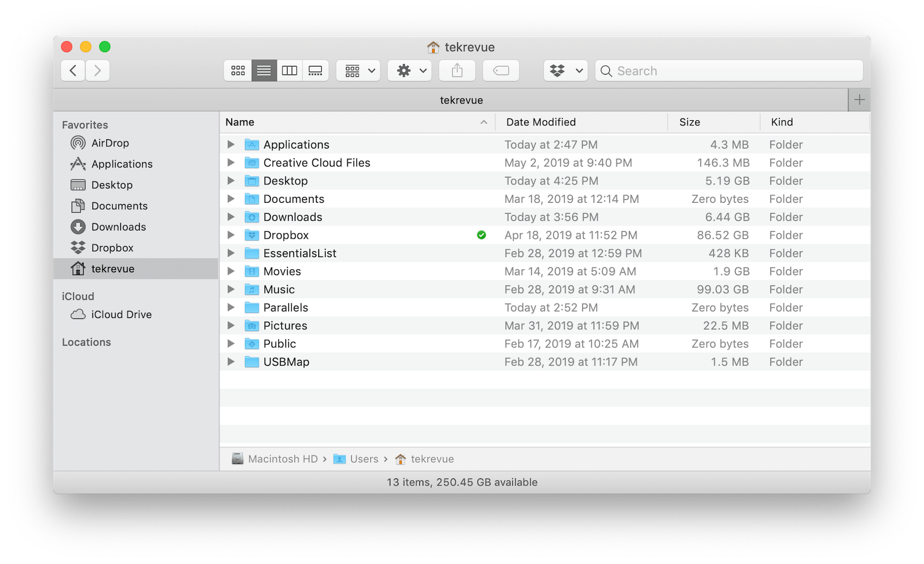Select the tekrevue tab

click(x=451, y=100)
